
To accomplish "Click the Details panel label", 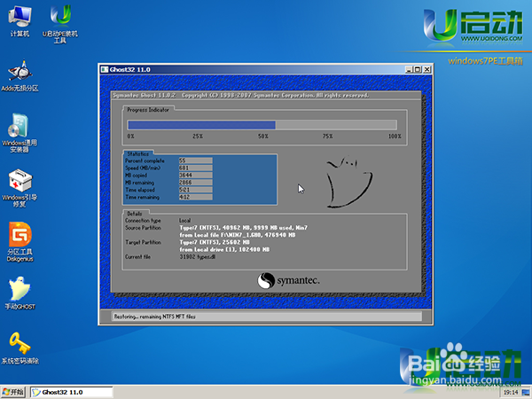I will 135,214.
